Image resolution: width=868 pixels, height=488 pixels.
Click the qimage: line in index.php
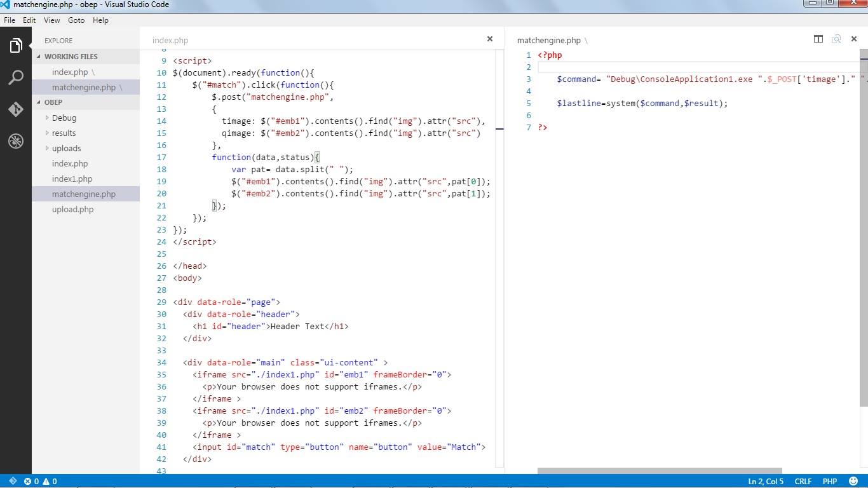(x=351, y=133)
